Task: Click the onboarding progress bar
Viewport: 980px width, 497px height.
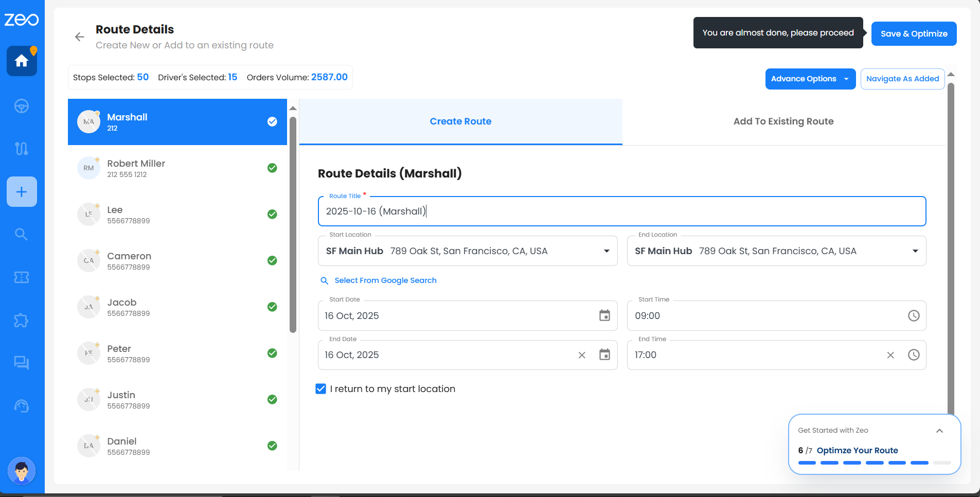Action: pos(874,463)
